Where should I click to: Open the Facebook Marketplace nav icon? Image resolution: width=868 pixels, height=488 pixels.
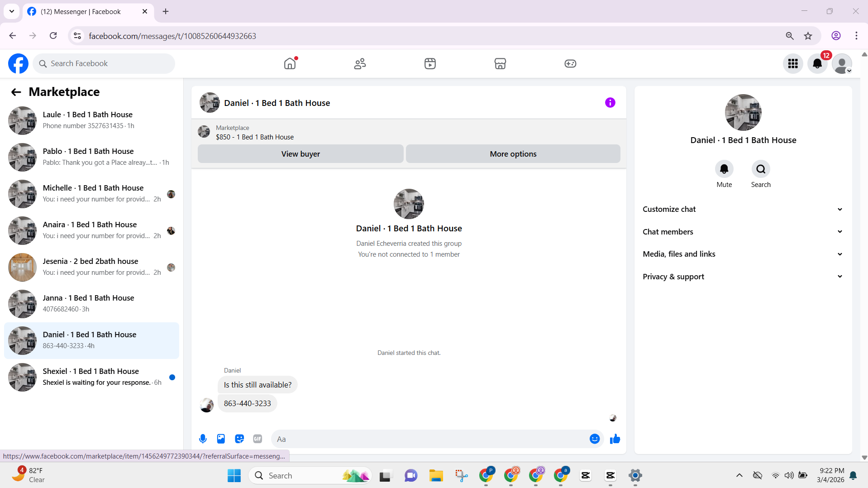500,63
